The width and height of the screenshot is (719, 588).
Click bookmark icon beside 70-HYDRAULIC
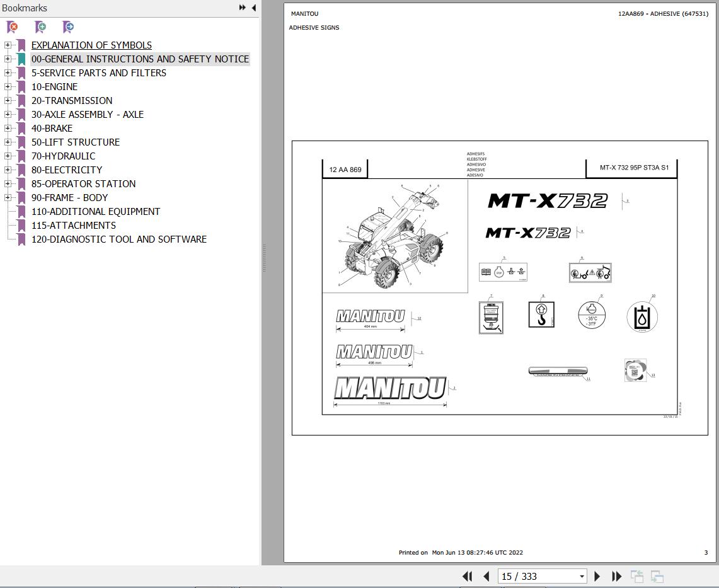tap(21, 156)
